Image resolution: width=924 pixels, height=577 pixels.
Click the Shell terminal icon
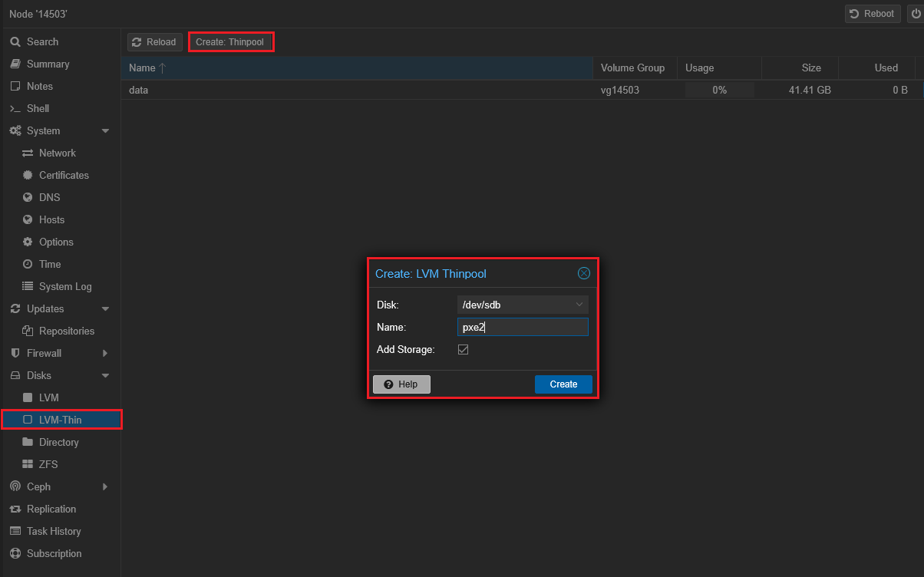(15, 108)
